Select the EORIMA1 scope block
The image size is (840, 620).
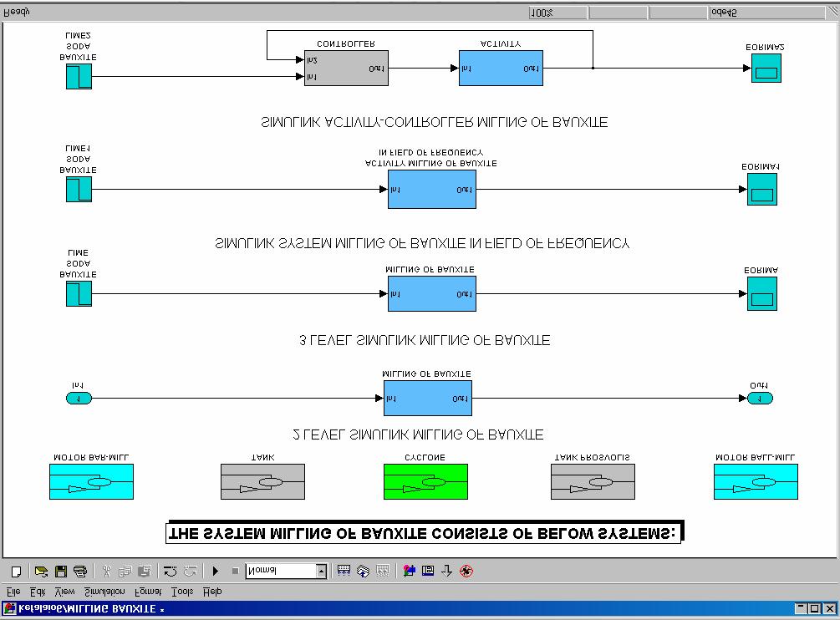762,189
